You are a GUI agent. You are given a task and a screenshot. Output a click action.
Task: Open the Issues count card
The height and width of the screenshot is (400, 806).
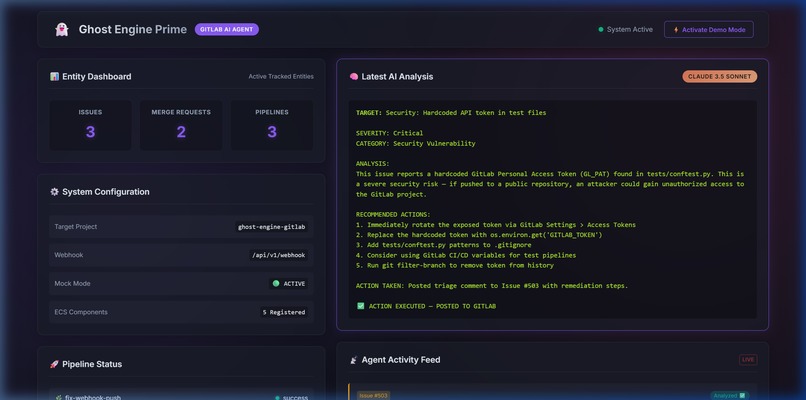(x=90, y=125)
